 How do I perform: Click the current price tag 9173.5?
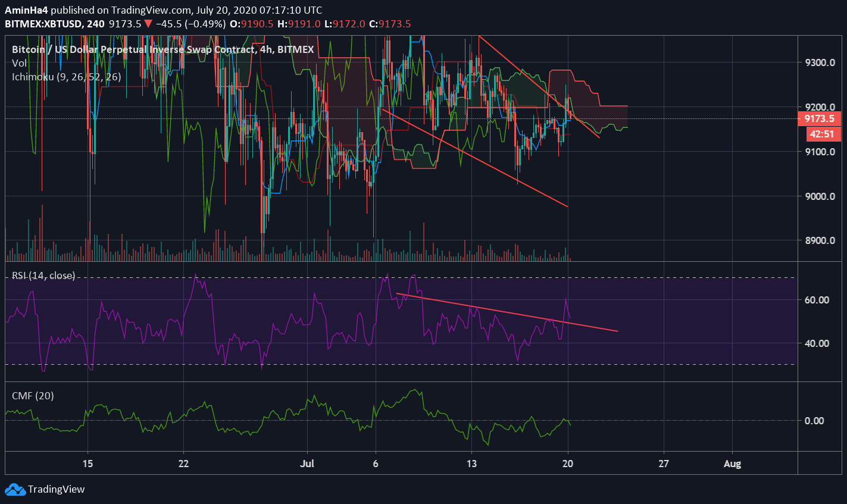point(820,118)
